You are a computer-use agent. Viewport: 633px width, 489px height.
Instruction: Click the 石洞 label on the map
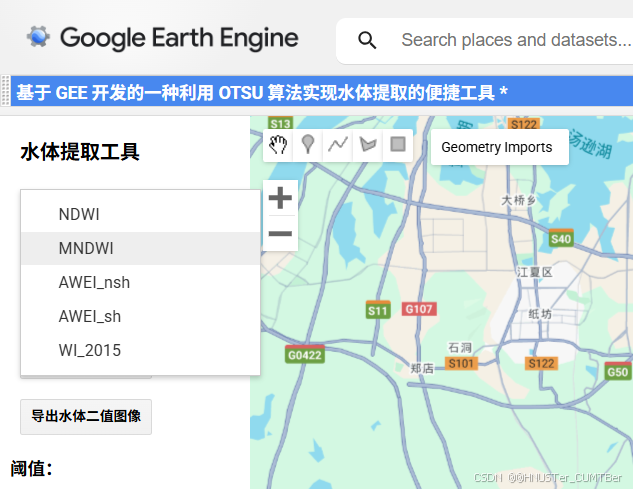459,347
